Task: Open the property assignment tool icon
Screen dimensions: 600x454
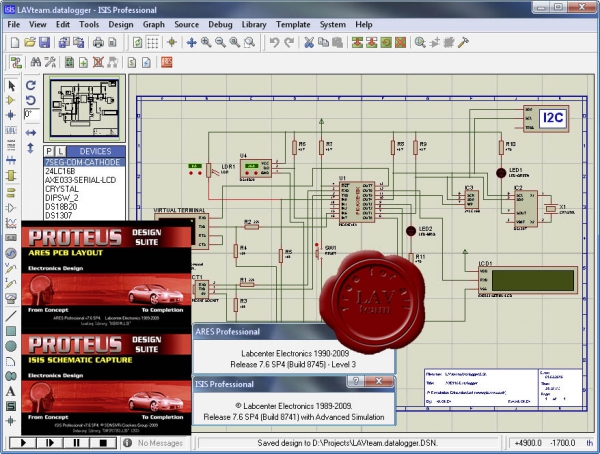Action: 50,62
